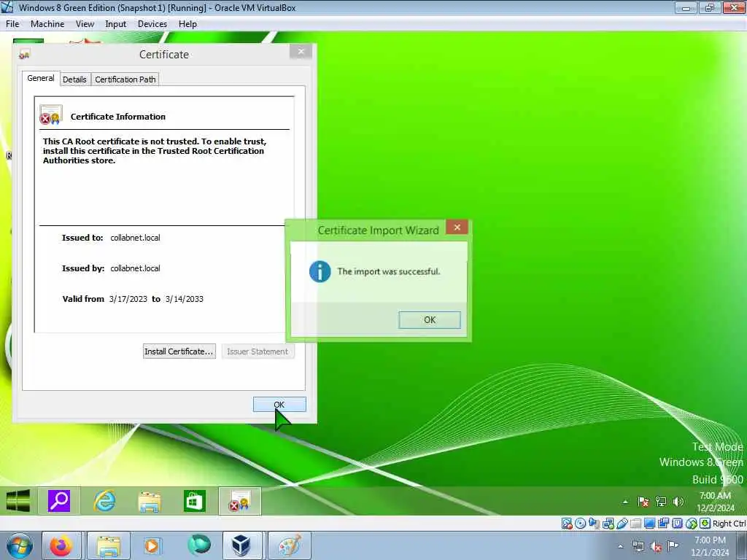Show hidden icons in guest system tray
Viewport: 747px width, 560px height.
[x=625, y=502]
